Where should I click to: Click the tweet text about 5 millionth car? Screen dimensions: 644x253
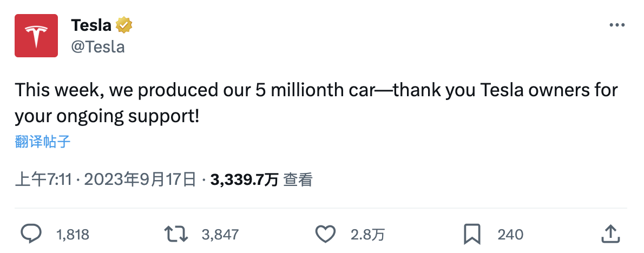[316, 103]
